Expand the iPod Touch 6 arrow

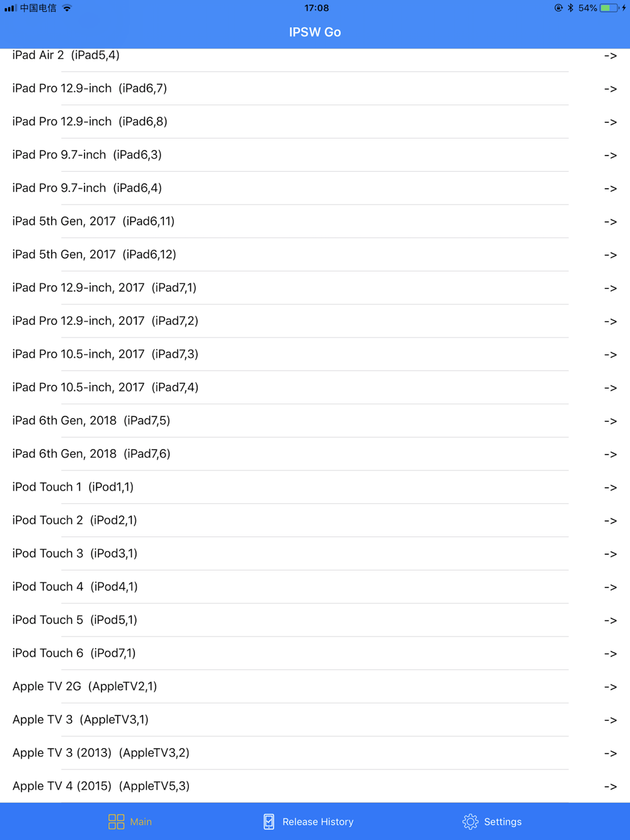(x=610, y=654)
